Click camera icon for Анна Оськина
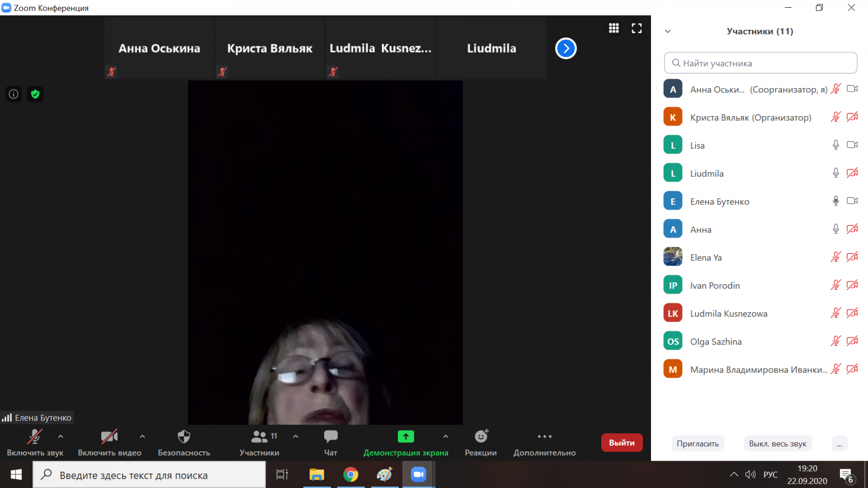This screenshot has width=868, height=488. pyautogui.click(x=852, y=89)
